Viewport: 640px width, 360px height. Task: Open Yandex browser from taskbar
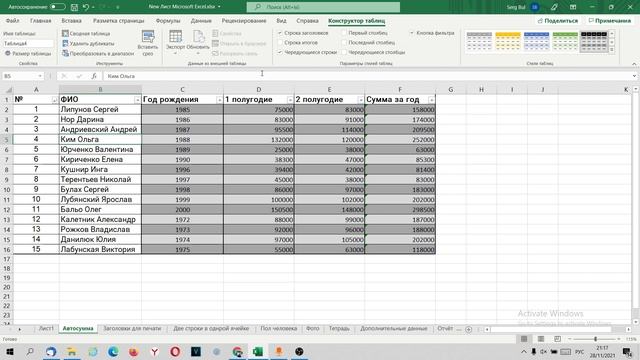(x=155, y=351)
